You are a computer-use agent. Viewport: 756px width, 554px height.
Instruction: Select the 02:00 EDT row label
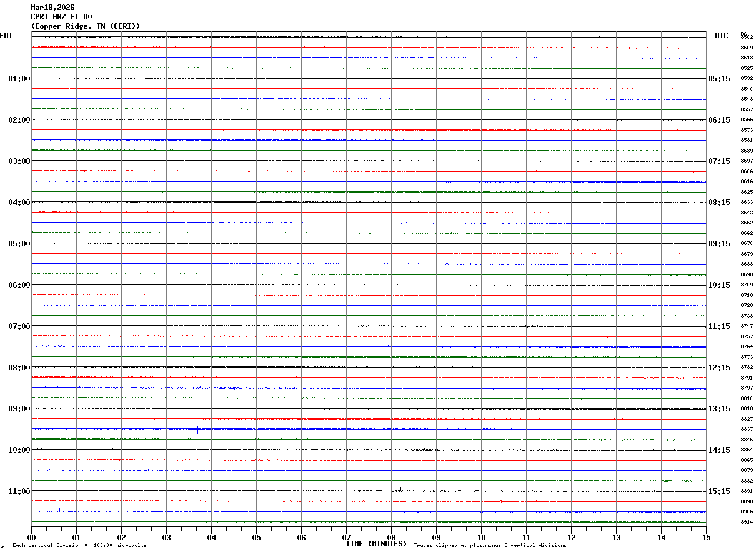point(19,120)
